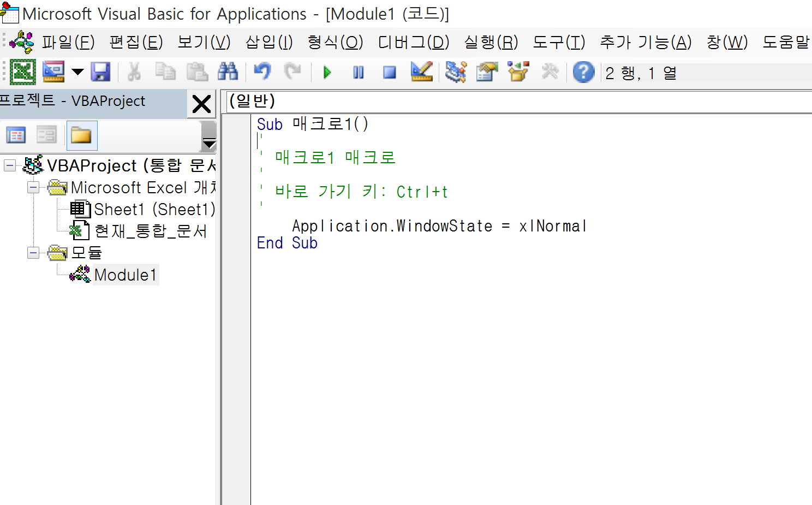Open the 형식(O) menu

(x=335, y=42)
